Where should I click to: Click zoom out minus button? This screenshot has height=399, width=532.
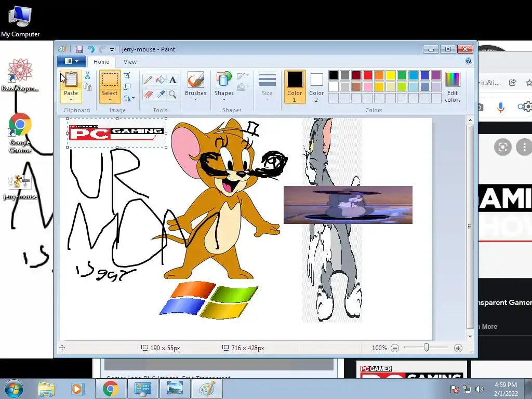[395, 348]
